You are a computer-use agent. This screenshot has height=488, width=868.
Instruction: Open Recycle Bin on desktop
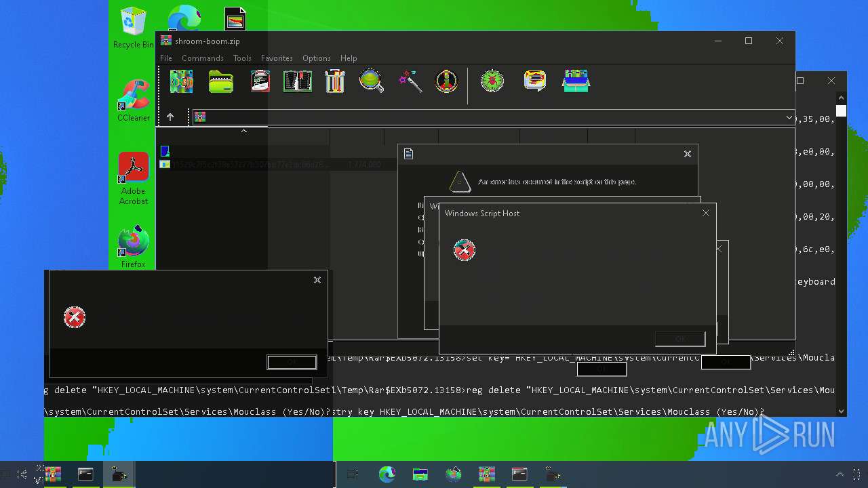133,28
